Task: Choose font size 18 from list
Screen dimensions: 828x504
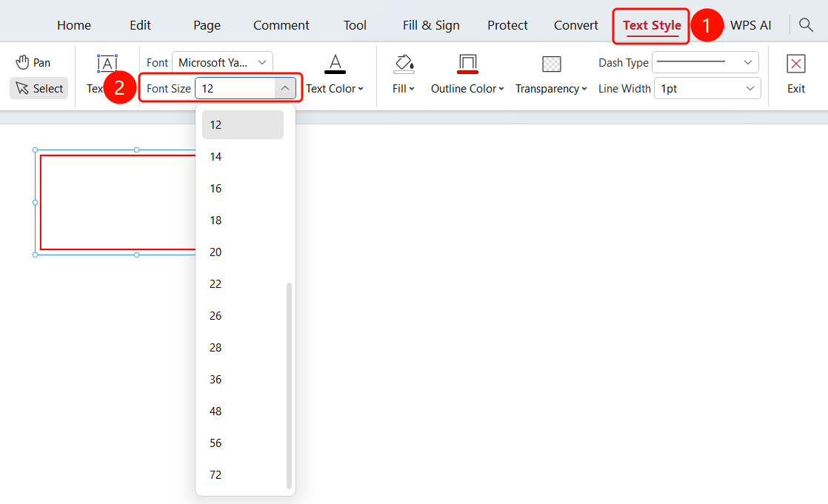Action: pyautogui.click(x=243, y=220)
